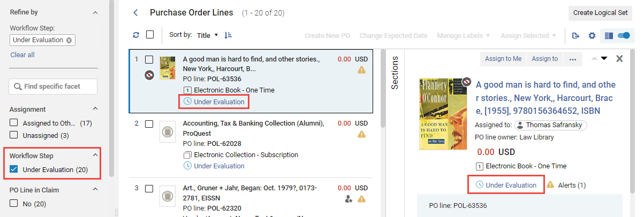Toggle the split view switch off
The image size is (644, 217).
pos(623,36)
